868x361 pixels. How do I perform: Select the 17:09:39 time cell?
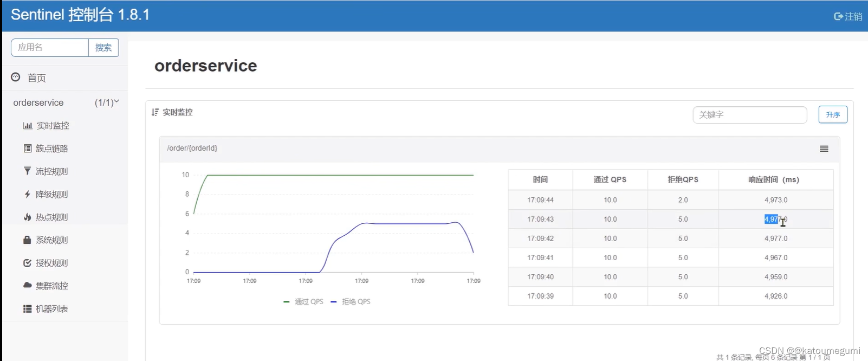[x=540, y=296]
